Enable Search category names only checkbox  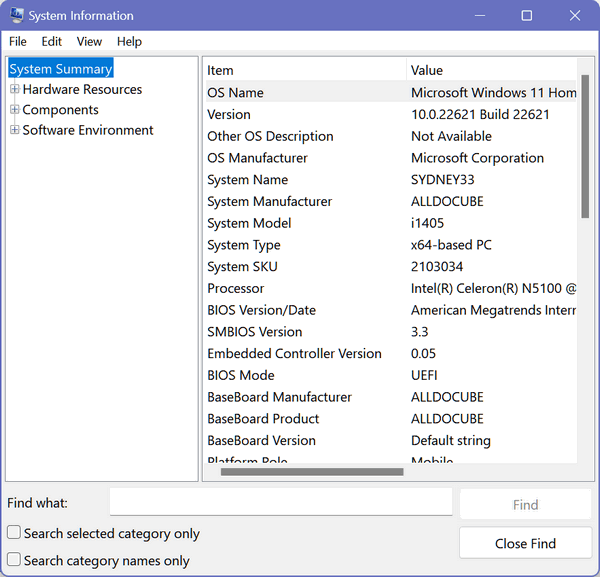14,559
